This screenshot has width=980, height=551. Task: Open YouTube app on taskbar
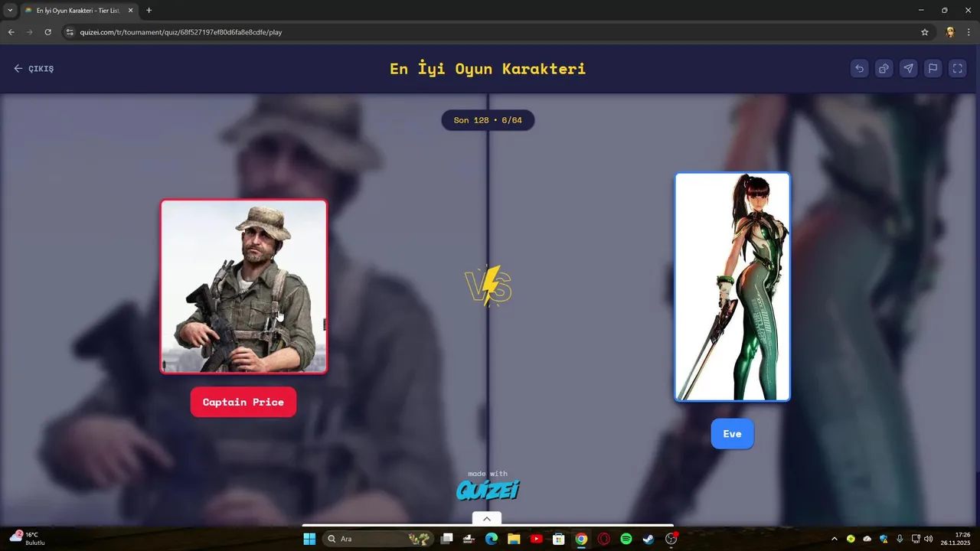tap(536, 539)
